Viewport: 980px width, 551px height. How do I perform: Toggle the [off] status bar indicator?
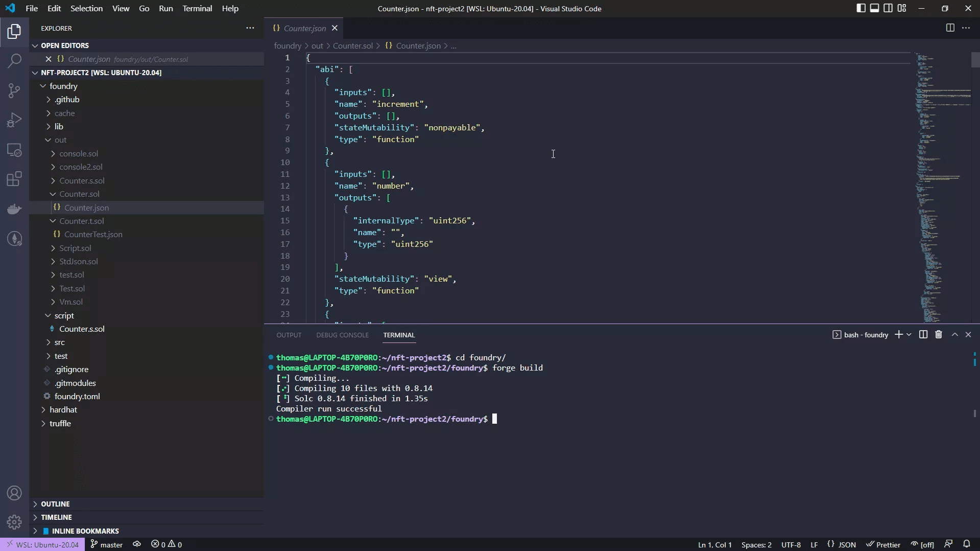[x=922, y=544]
